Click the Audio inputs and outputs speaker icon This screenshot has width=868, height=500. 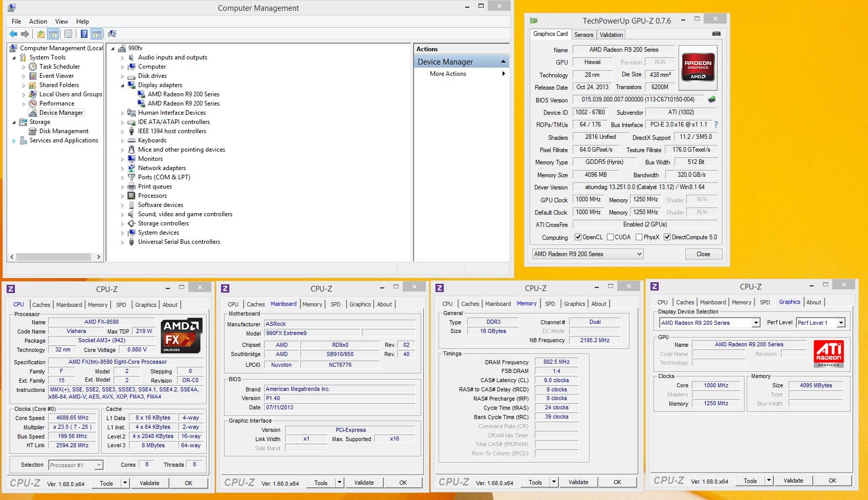pyautogui.click(x=132, y=57)
